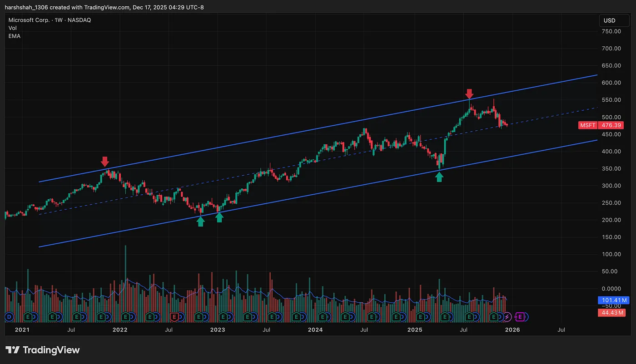Open the USD currency selector

[609, 20]
